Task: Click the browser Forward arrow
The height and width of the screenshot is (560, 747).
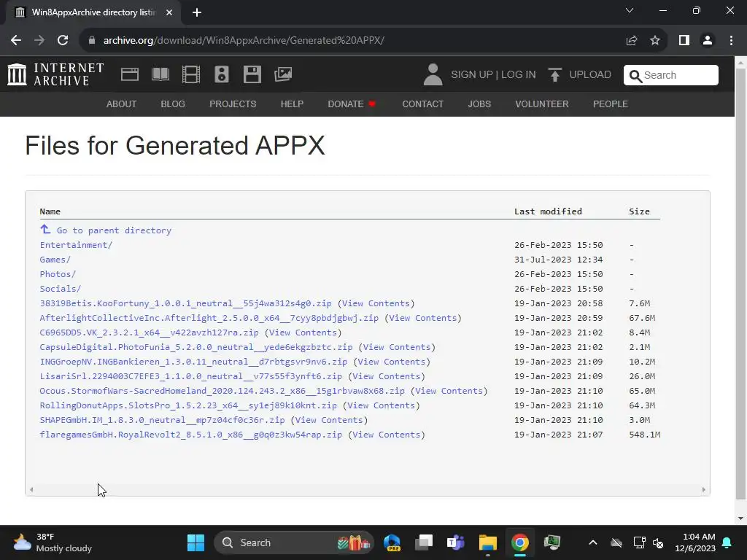Action: pos(39,40)
